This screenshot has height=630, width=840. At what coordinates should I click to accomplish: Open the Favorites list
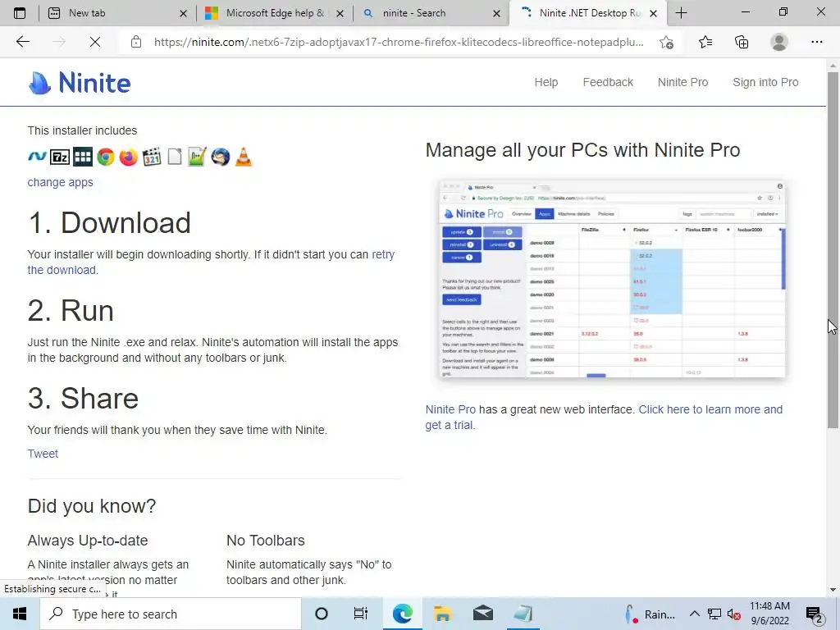pyautogui.click(x=705, y=42)
